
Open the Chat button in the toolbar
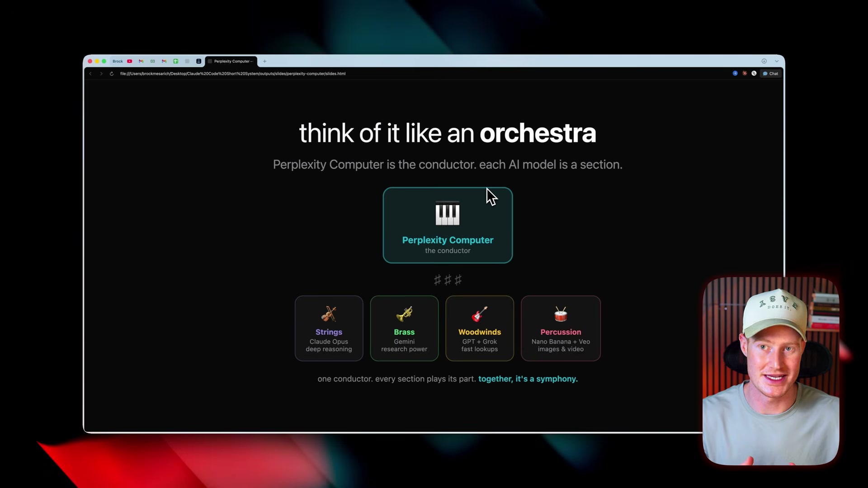coord(771,74)
